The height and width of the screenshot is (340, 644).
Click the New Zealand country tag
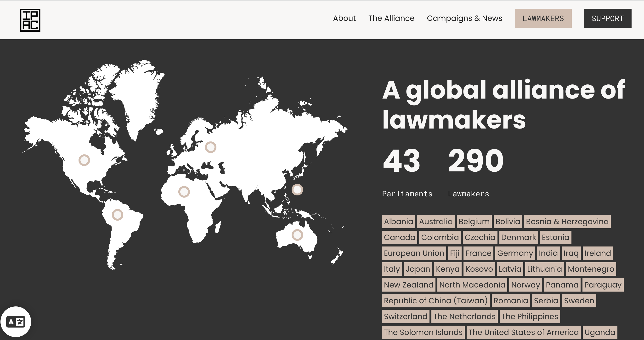pos(408,285)
